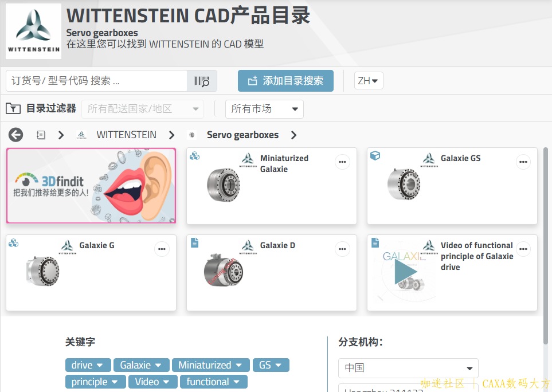Expand the functional keyword tag
The height and width of the screenshot is (392, 552).
213,382
